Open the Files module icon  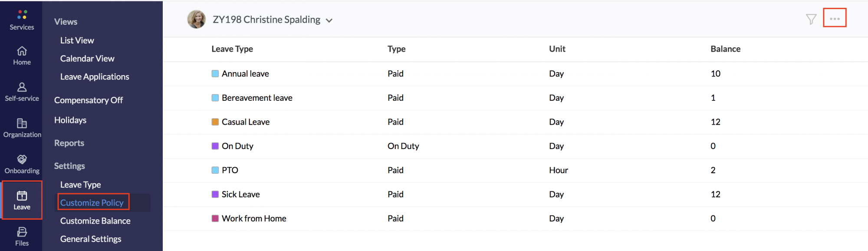(x=22, y=232)
